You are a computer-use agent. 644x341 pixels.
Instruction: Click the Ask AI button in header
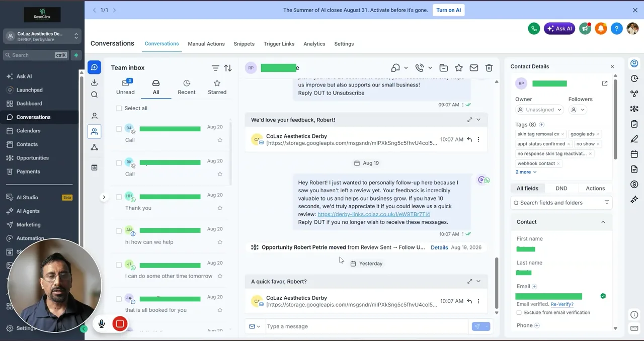click(x=559, y=29)
